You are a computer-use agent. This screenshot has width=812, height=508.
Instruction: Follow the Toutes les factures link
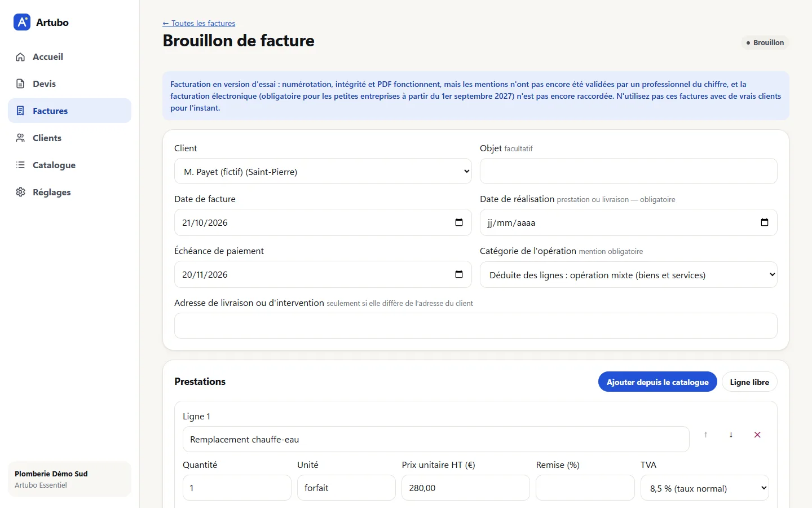coord(199,23)
